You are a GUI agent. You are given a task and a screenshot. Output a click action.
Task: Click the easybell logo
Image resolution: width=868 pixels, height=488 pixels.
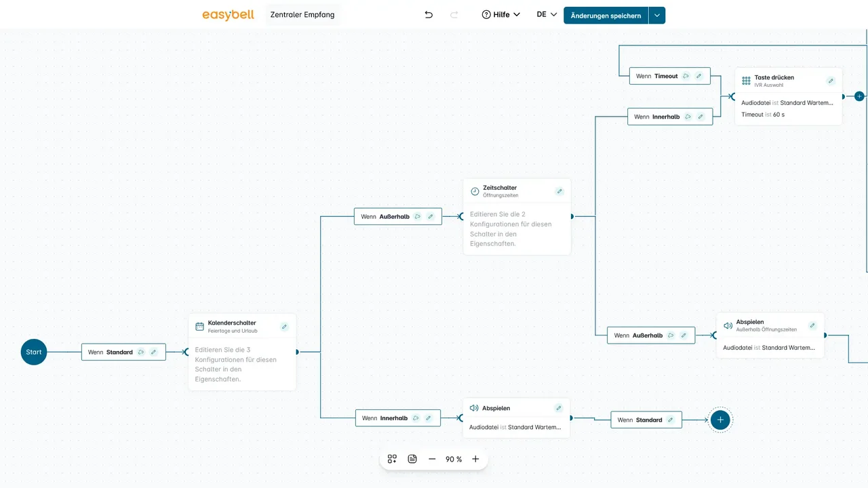pyautogui.click(x=228, y=15)
